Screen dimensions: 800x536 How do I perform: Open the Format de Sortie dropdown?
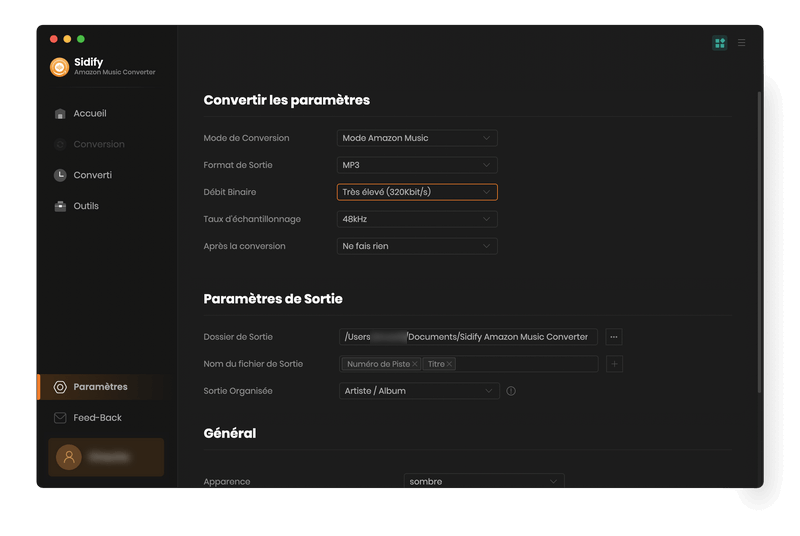pyautogui.click(x=417, y=165)
